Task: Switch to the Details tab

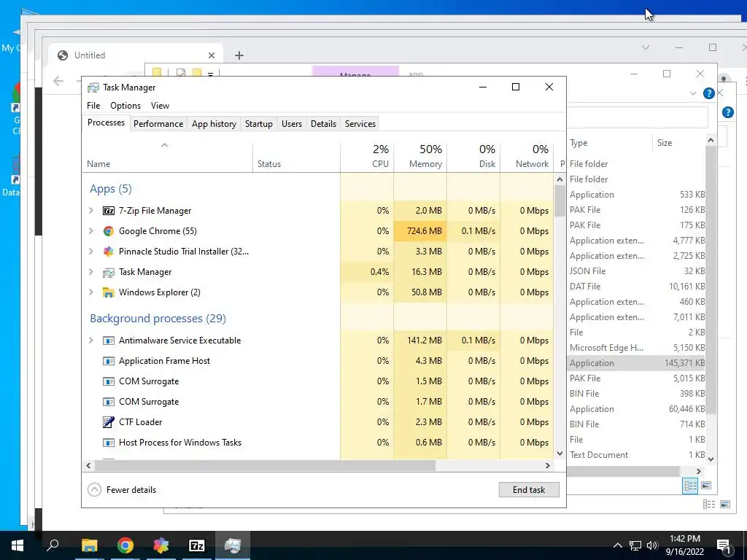Action: (323, 124)
